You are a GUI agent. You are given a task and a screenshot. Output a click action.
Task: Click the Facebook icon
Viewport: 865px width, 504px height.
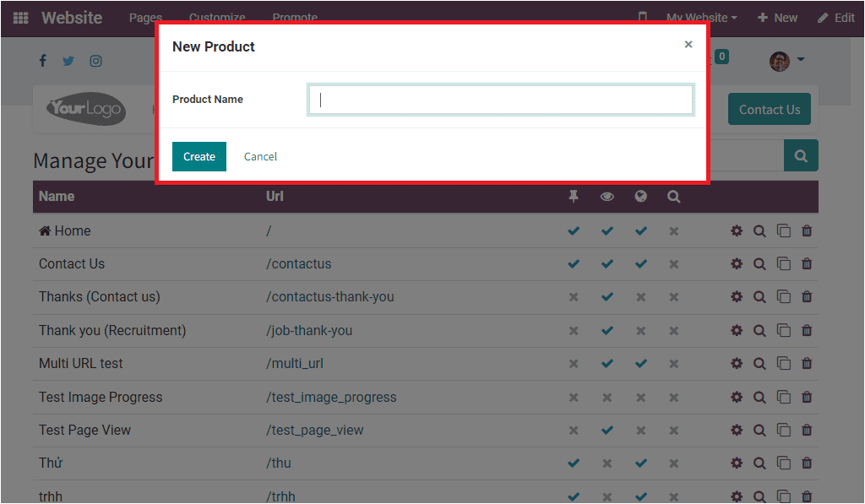tap(42, 61)
